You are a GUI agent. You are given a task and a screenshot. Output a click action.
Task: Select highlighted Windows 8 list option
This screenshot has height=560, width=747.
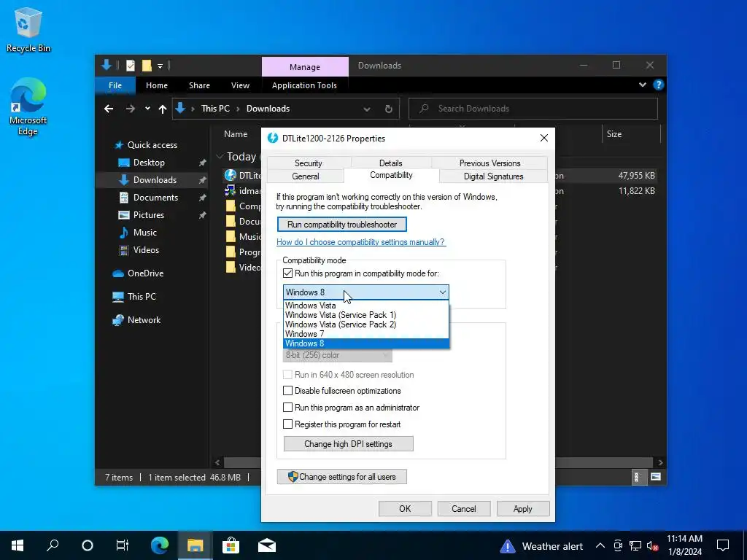pos(366,343)
